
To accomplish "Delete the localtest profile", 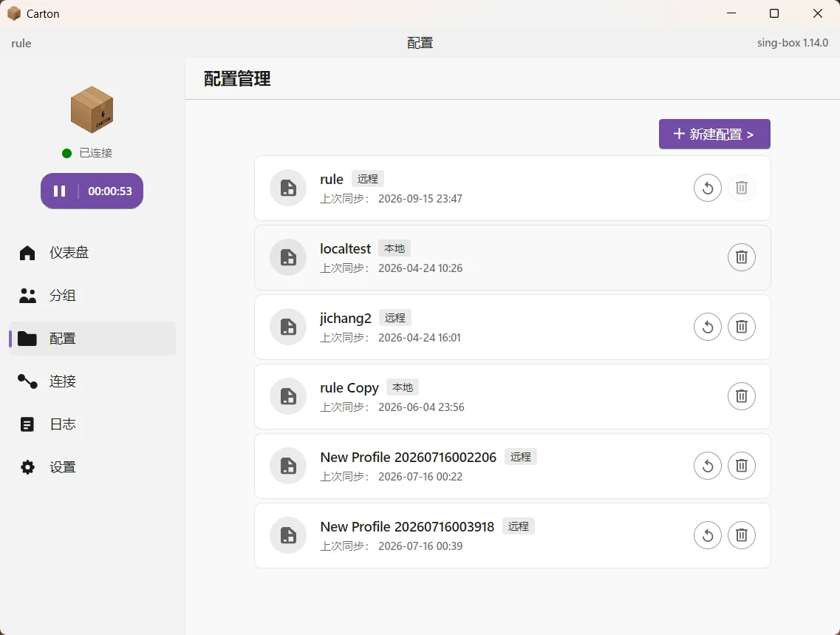I will 742,257.
